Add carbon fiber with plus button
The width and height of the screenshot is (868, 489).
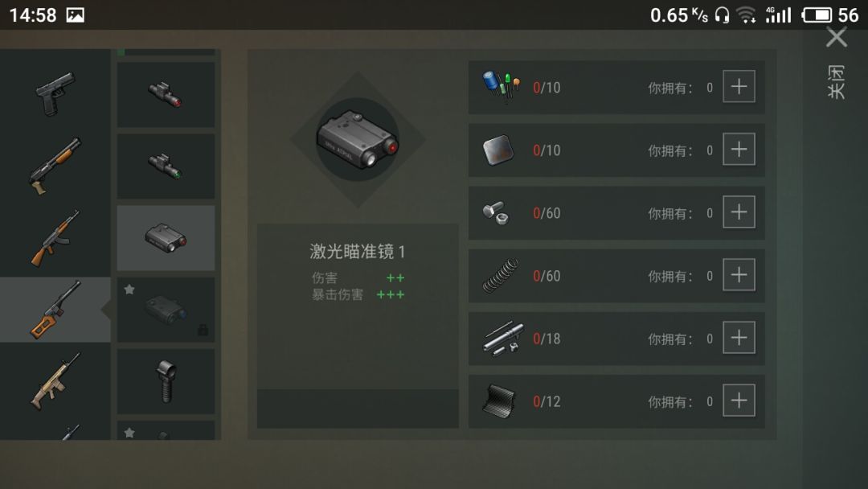(x=739, y=400)
